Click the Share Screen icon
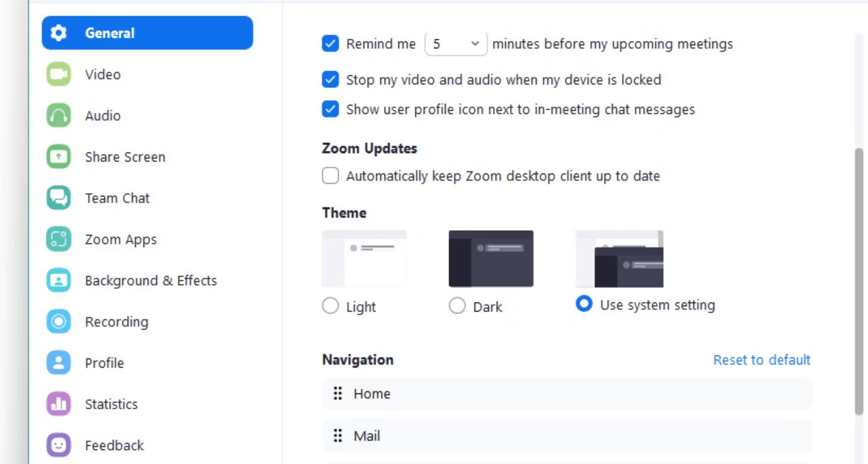 (58, 157)
